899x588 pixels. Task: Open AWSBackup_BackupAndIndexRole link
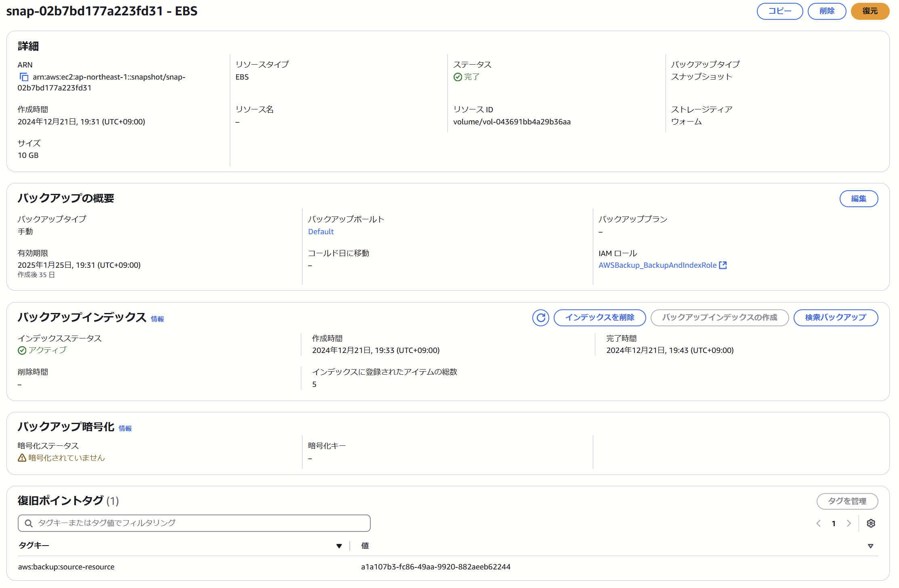[x=657, y=265]
